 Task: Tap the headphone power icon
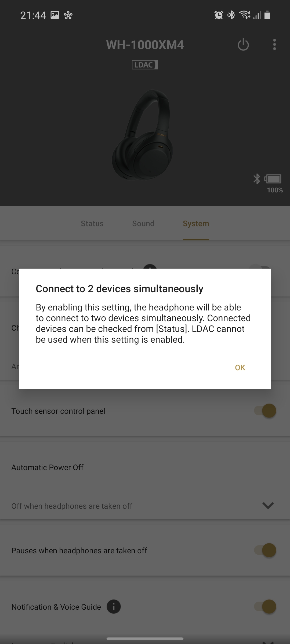[x=243, y=45]
